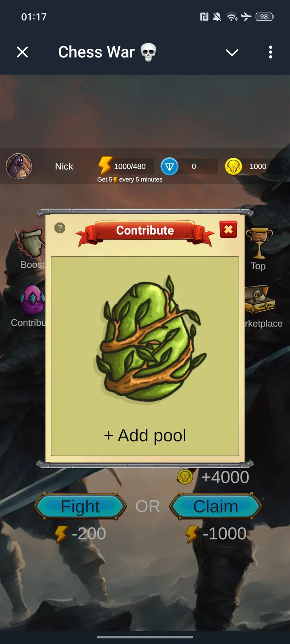Image resolution: width=290 pixels, height=644 pixels.
Task: Open the purple Contribute egg icon
Action: (x=32, y=299)
